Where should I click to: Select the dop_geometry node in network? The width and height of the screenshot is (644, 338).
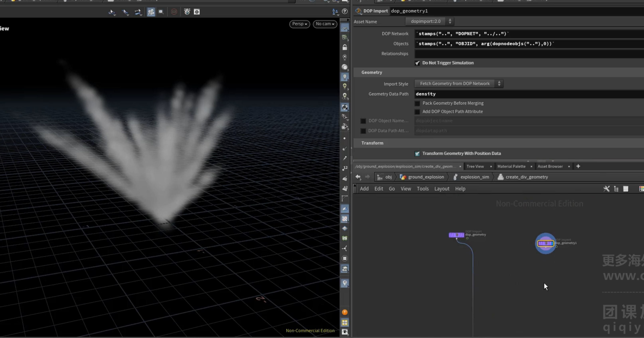(x=456, y=235)
